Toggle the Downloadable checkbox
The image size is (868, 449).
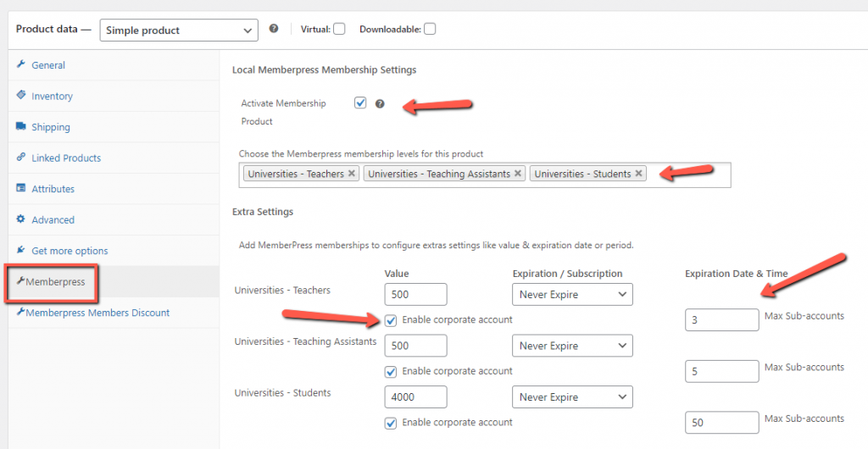pyautogui.click(x=430, y=29)
